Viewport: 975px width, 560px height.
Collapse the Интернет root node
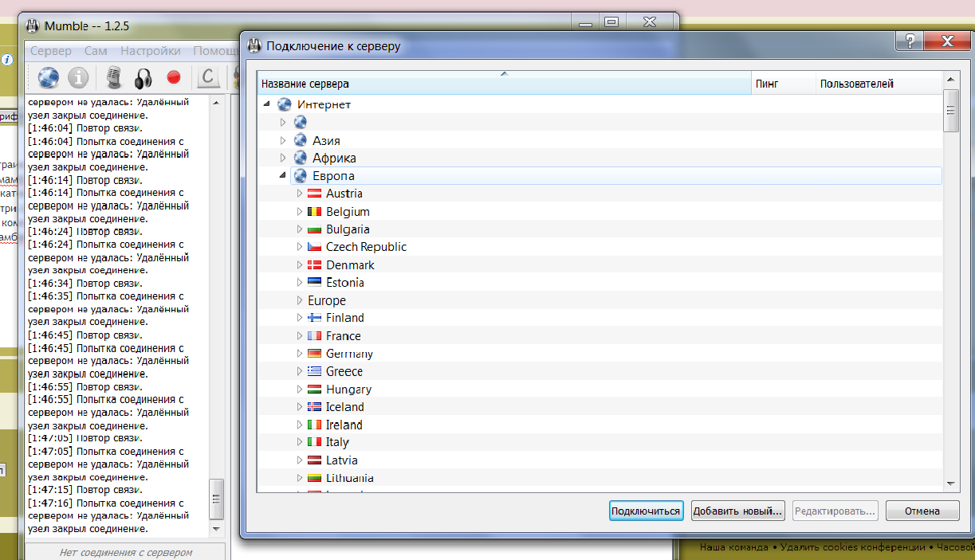pyautogui.click(x=265, y=104)
